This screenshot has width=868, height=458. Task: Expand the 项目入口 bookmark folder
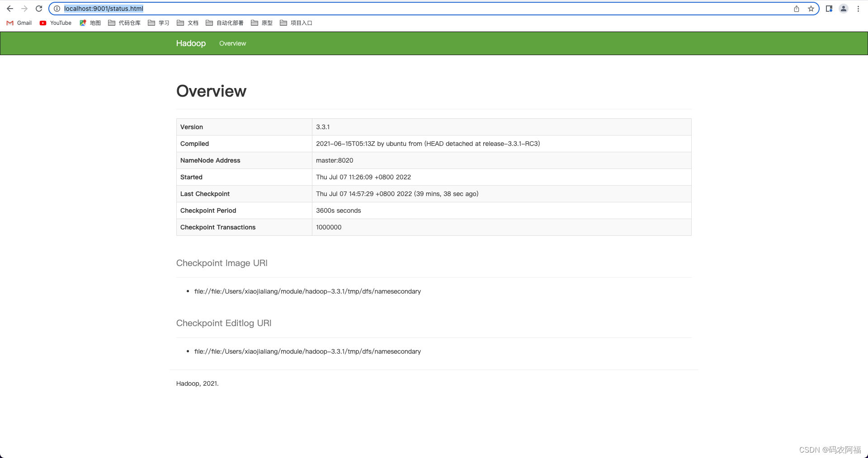tap(296, 23)
